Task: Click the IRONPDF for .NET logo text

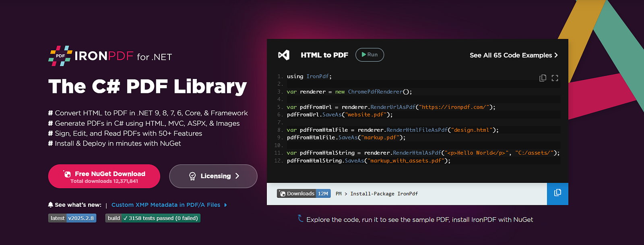Action: (123, 56)
